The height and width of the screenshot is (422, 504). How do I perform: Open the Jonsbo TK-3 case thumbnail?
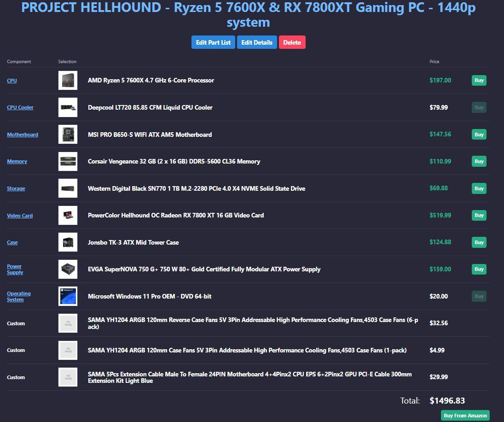68,242
